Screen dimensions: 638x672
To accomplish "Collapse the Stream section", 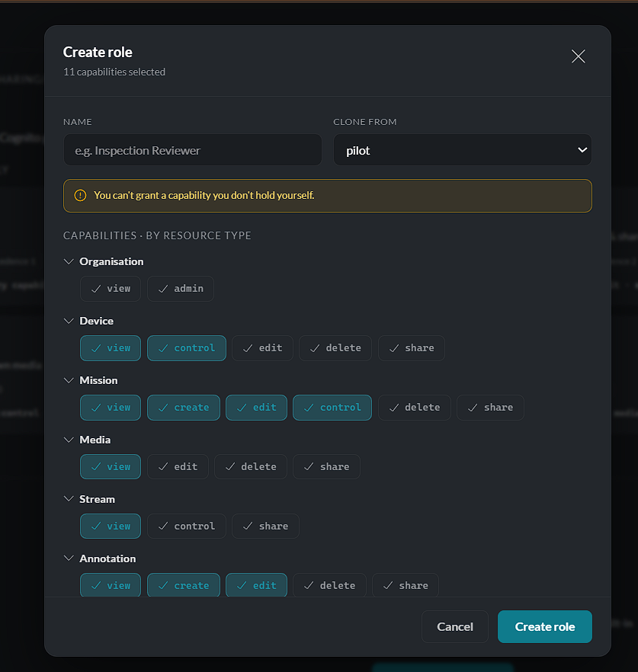I will 69,499.
